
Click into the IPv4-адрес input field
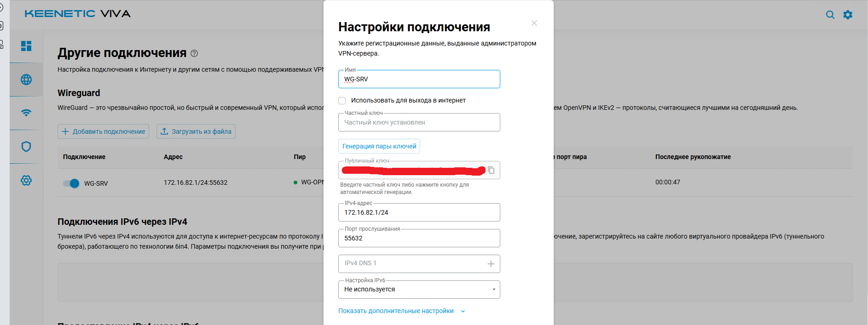pyautogui.click(x=419, y=213)
